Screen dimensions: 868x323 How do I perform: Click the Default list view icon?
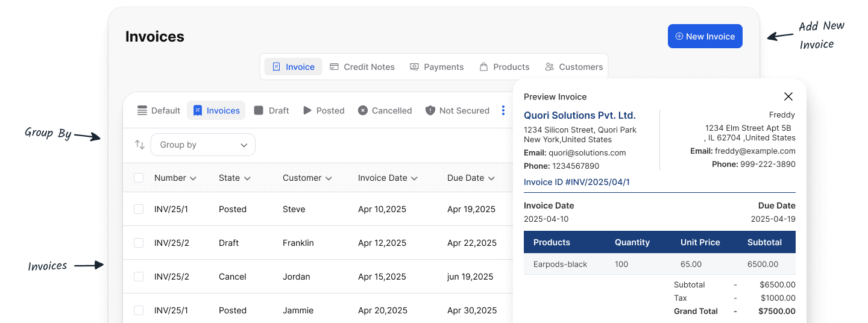tap(142, 110)
